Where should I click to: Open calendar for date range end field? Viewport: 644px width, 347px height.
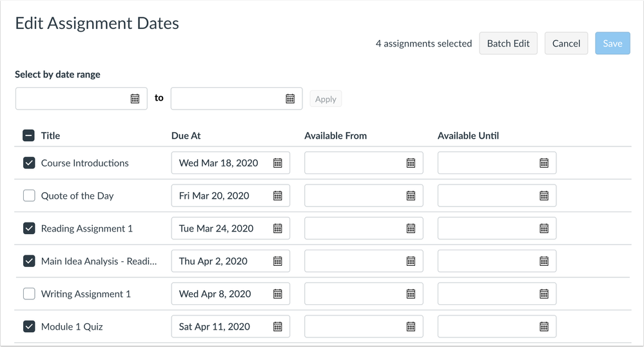click(290, 99)
